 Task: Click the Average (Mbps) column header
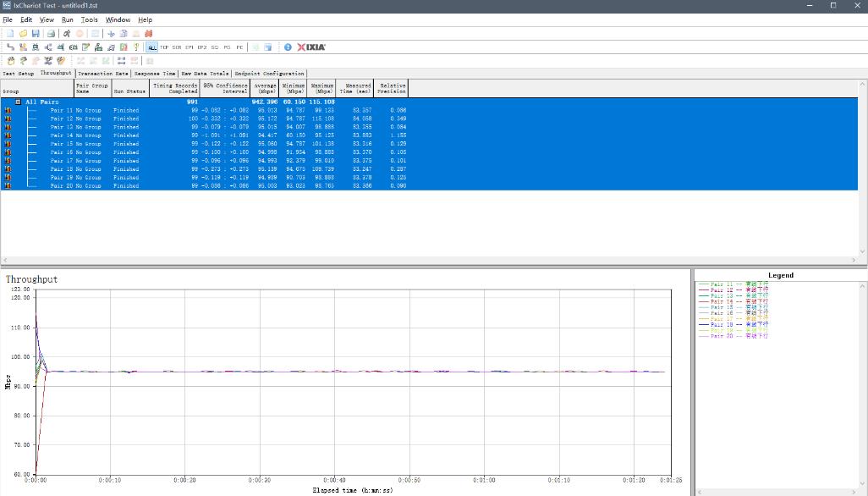pyautogui.click(x=266, y=88)
